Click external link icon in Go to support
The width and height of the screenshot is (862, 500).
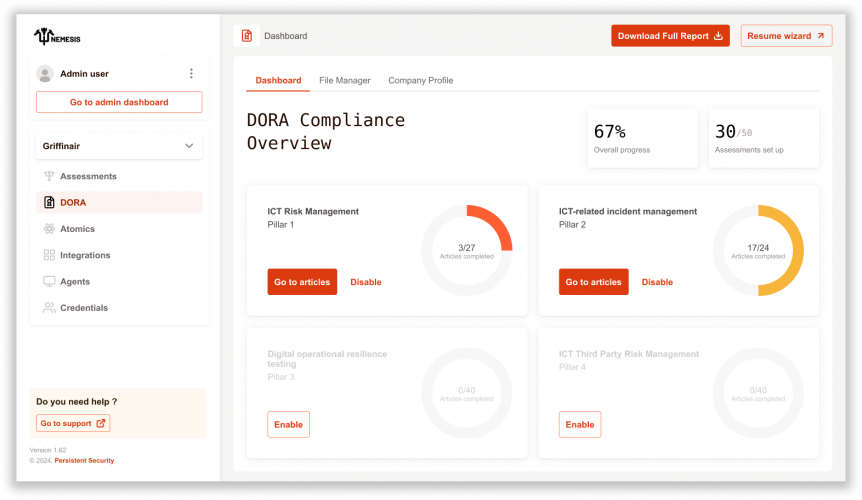101,423
